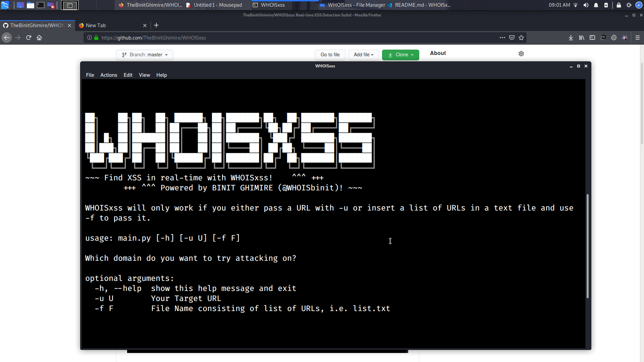Click the Firefox account avatar icon
644x362 pixels.
point(625,38)
